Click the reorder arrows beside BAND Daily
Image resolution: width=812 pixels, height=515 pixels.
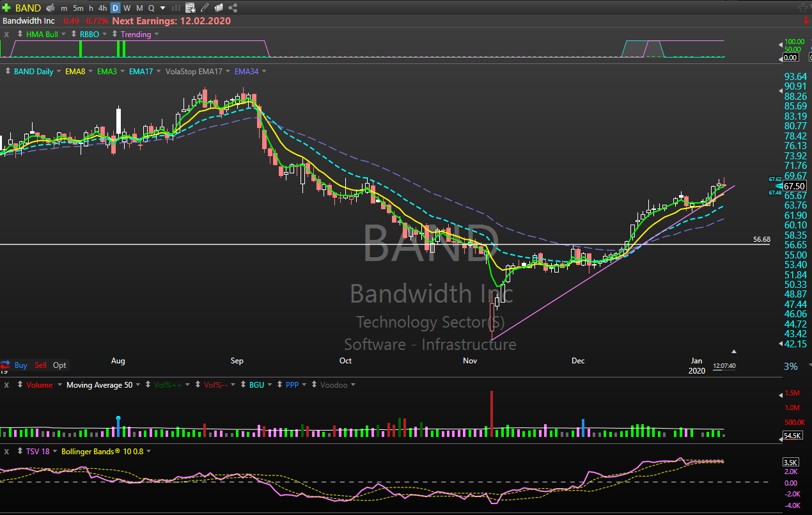tap(8, 72)
